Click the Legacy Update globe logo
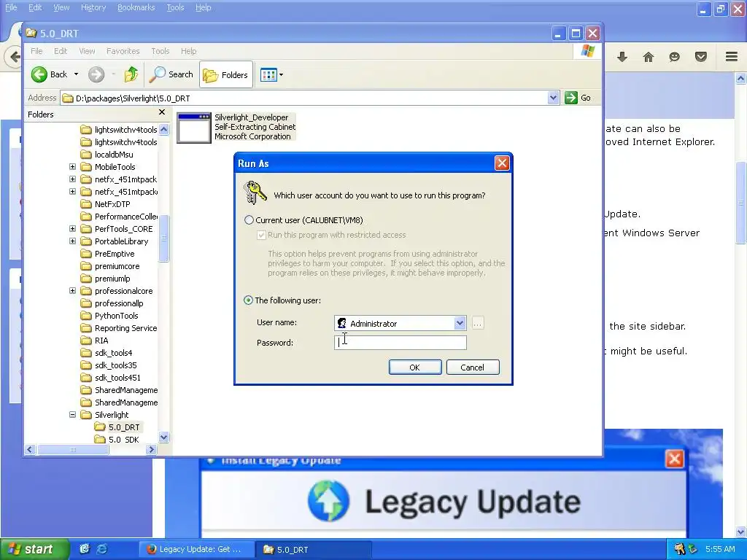 (x=328, y=501)
